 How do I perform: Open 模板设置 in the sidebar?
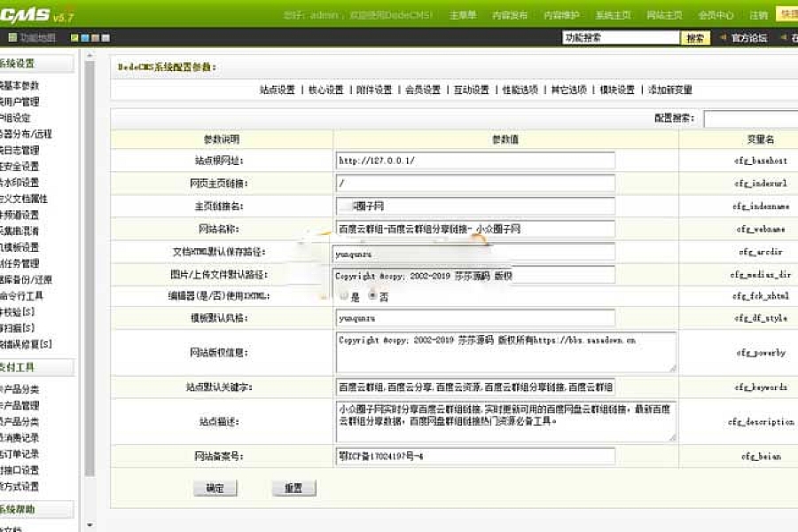point(20,247)
